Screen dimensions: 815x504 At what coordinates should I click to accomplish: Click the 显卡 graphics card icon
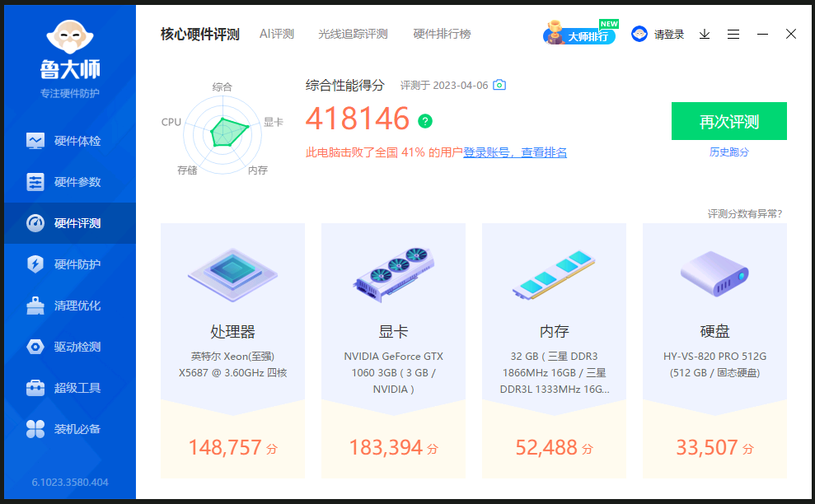(x=393, y=275)
